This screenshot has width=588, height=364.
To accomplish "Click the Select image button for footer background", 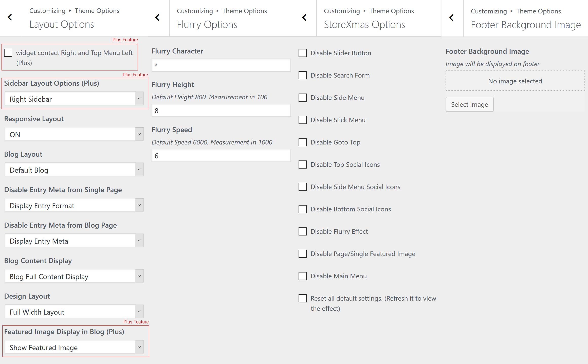I will point(469,104).
